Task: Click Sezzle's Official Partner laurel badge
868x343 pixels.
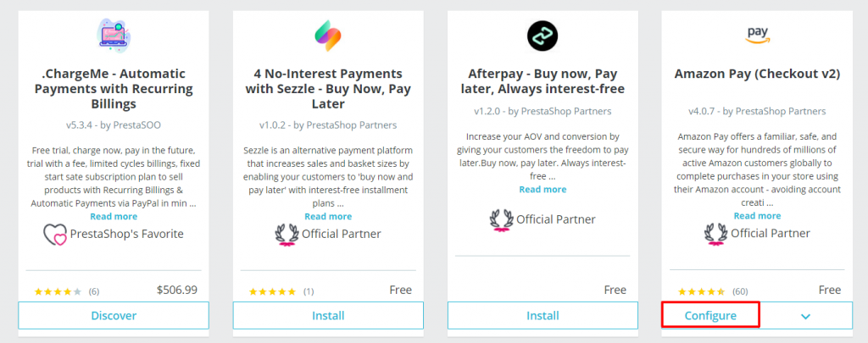Action: [x=287, y=234]
